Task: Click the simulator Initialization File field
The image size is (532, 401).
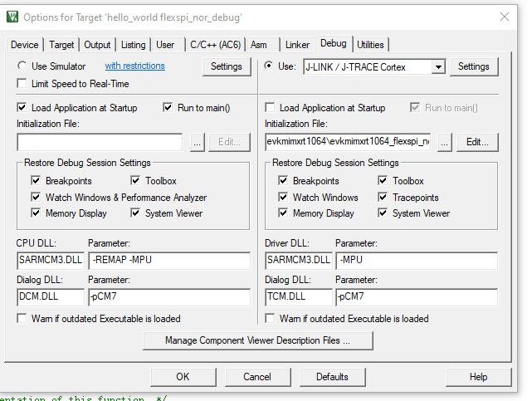Action: coord(100,142)
